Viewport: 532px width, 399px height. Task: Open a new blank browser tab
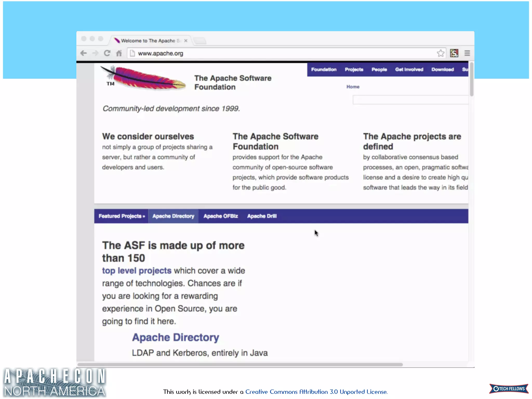pyautogui.click(x=200, y=41)
